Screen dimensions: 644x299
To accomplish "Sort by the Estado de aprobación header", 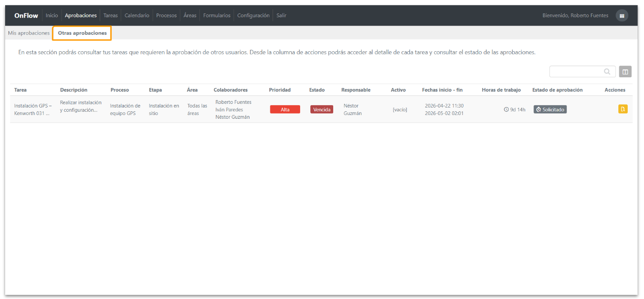I will tap(557, 90).
